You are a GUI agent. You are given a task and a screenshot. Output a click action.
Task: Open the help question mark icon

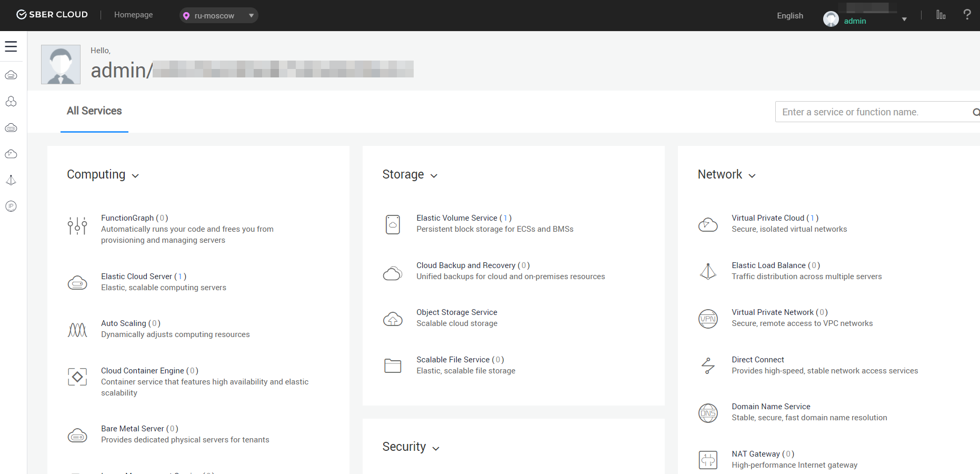[x=967, y=15]
